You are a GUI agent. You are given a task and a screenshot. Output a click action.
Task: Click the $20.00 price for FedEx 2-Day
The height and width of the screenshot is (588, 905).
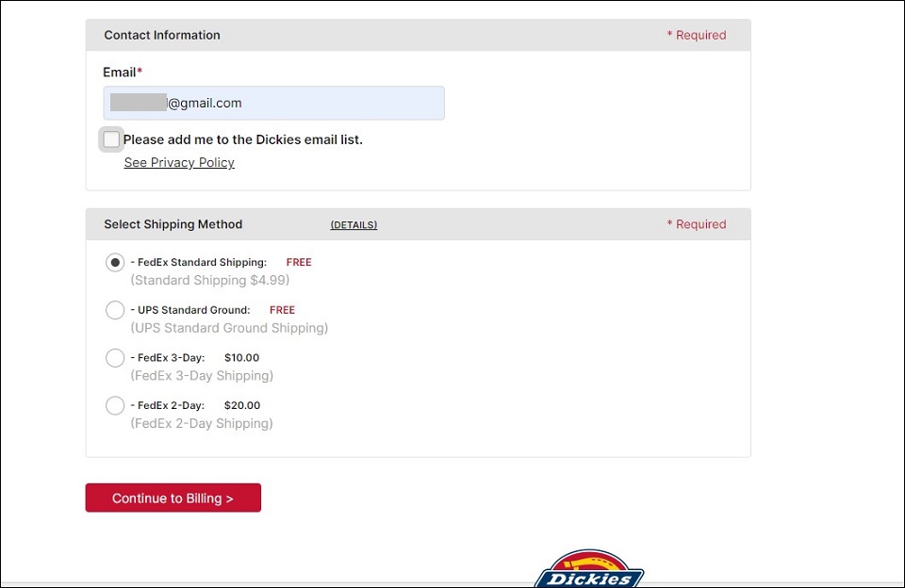click(242, 405)
